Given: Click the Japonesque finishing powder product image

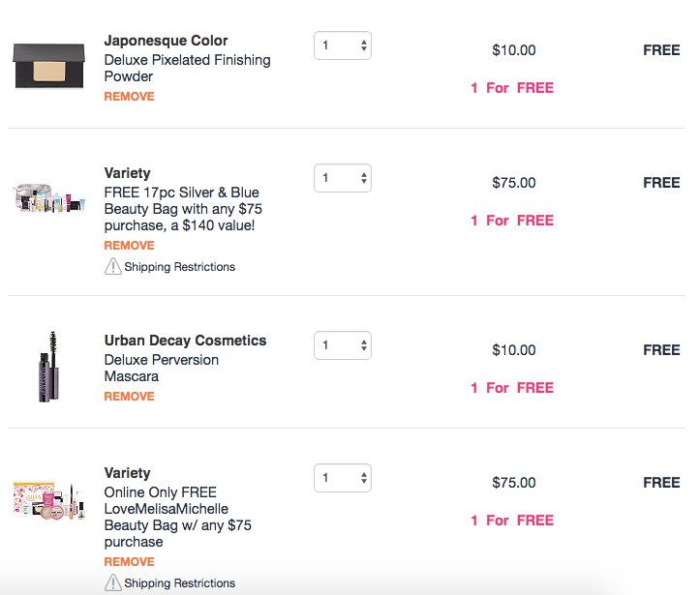Looking at the screenshot, I should click(48, 66).
